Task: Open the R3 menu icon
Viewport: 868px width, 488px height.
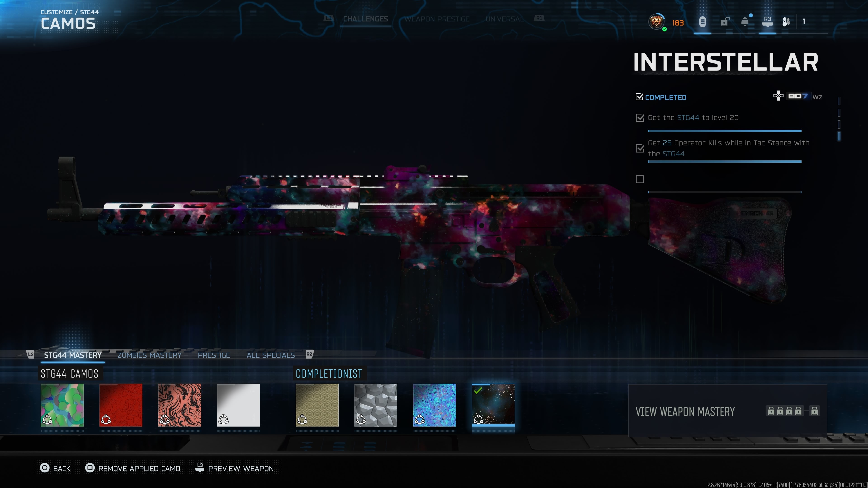Action: tap(767, 22)
